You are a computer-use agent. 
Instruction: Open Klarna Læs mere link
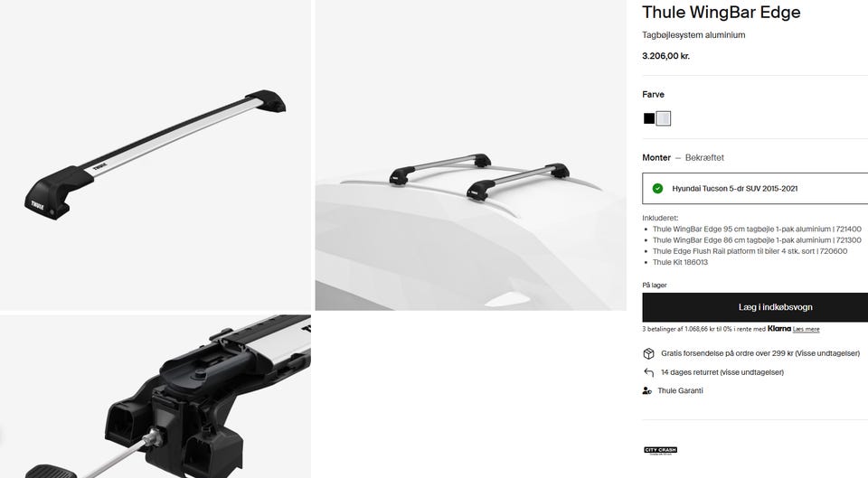806,329
